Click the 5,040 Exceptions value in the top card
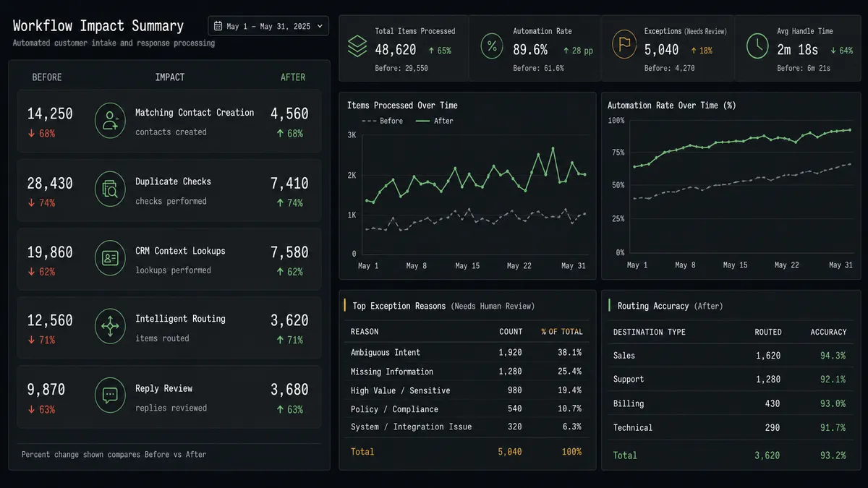This screenshot has width=868, height=488. [661, 50]
